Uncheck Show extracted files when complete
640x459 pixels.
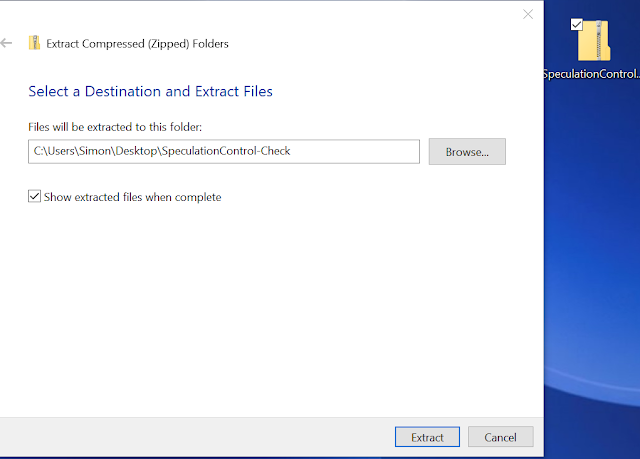pyautogui.click(x=35, y=197)
